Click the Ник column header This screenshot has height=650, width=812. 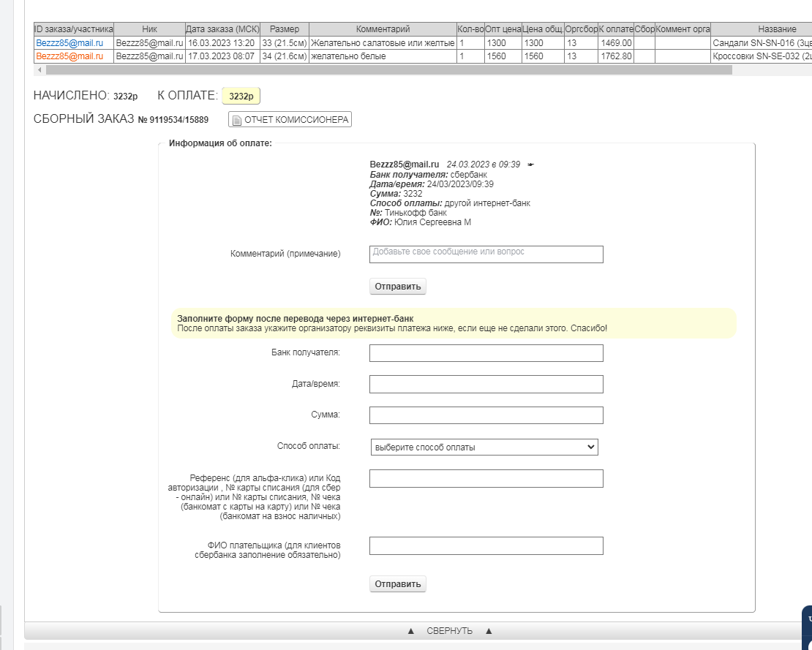pos(149,29)
